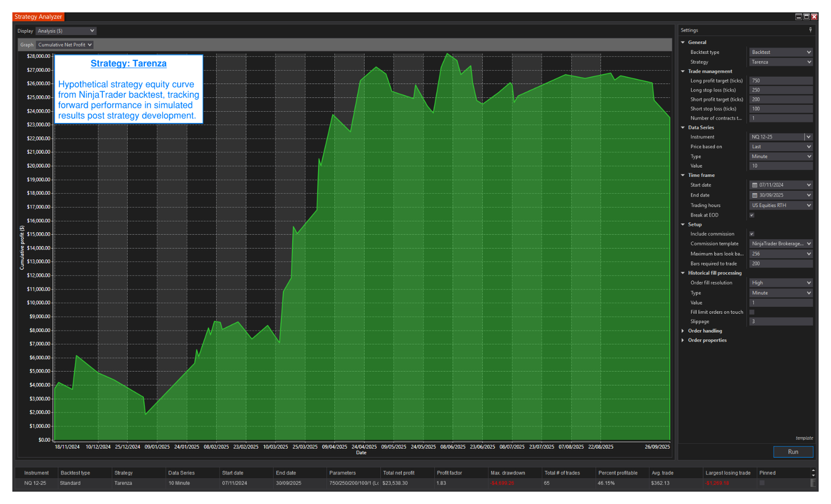Click the Start date calendar icon
This screenshot has height=504, width=831.
(755, 185)
